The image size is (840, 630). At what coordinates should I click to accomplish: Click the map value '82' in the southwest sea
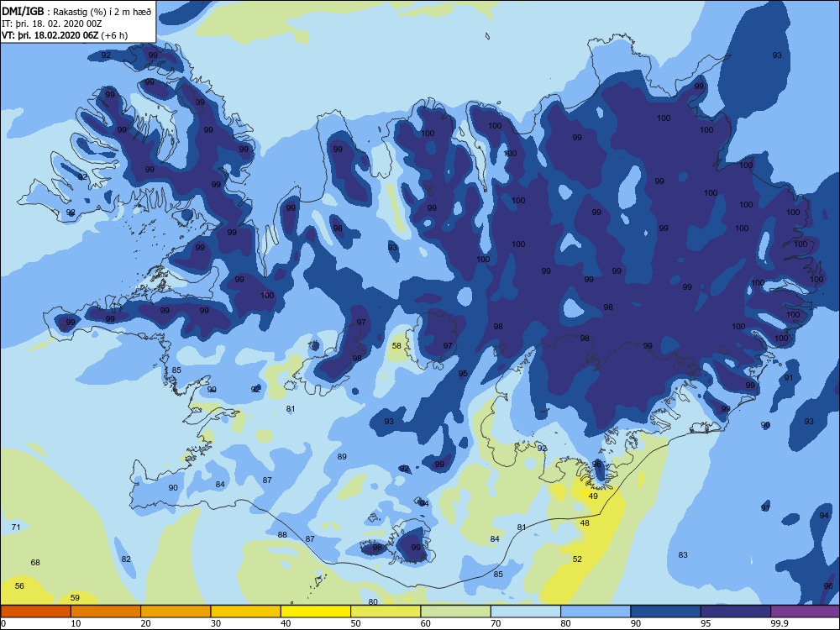(x=126, y=559)
